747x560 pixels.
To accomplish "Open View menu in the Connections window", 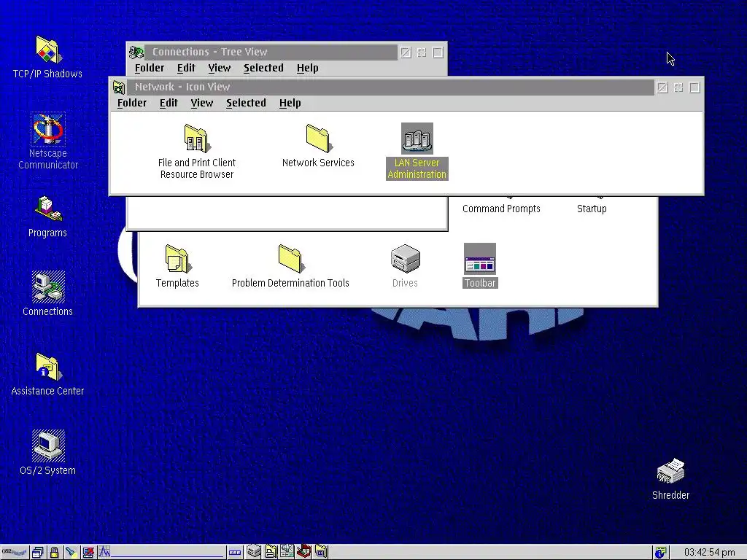I will [220, 68].
